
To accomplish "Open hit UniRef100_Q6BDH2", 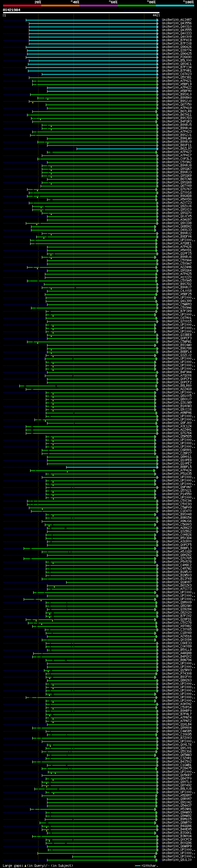I will coord(177,226).
